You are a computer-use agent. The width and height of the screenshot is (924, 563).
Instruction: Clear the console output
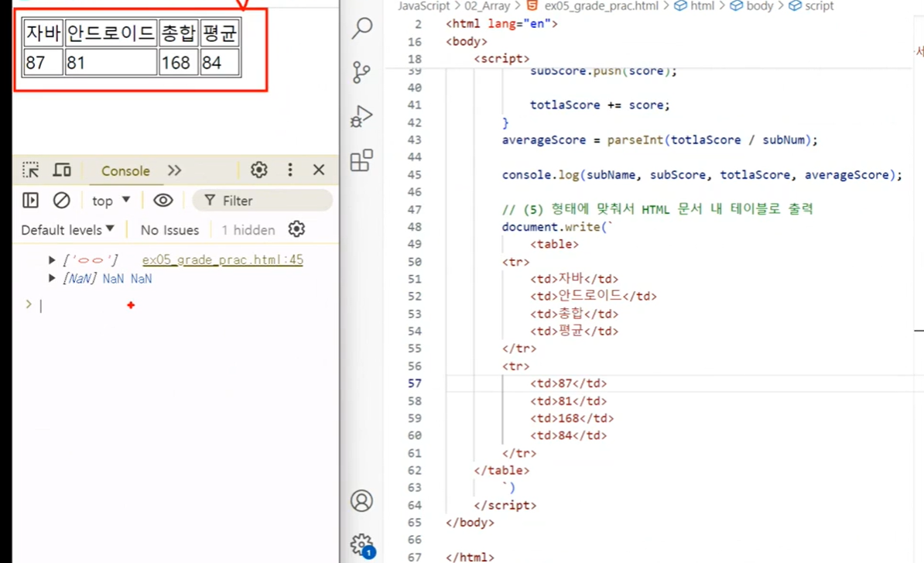[61, 201]
